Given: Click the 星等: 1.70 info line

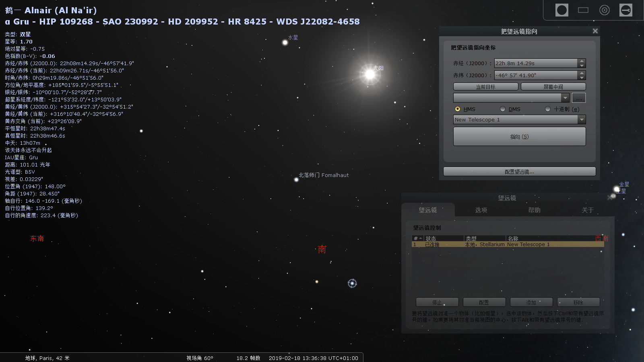Looking at the screenshot, I should click(19, 41).
